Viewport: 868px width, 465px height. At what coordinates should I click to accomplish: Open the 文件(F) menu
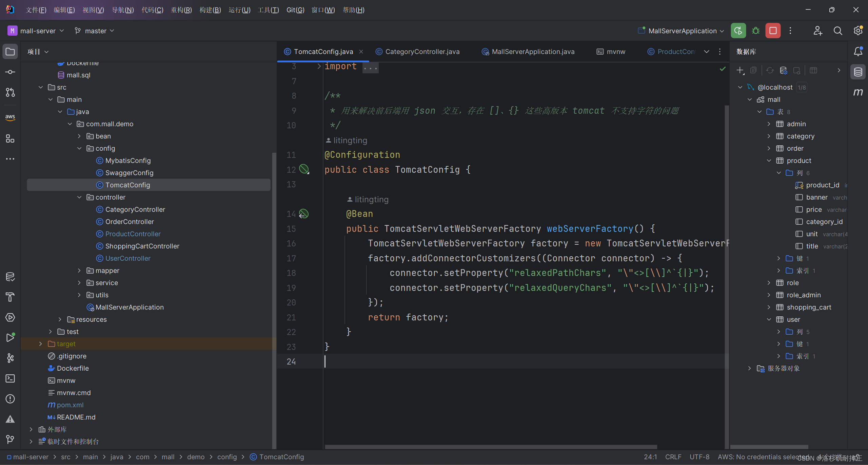(36, 10)
